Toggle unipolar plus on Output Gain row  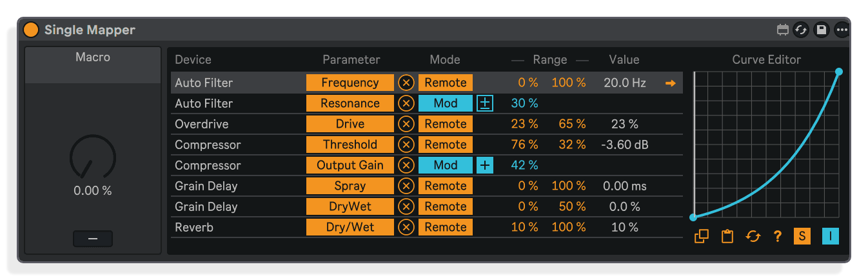click(x=485, y=165)
